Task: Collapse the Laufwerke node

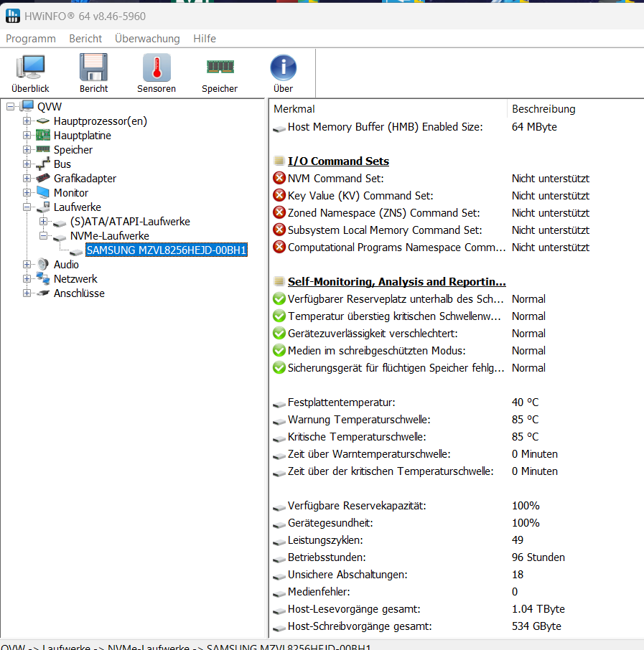Action: click(x=27, y=207)
